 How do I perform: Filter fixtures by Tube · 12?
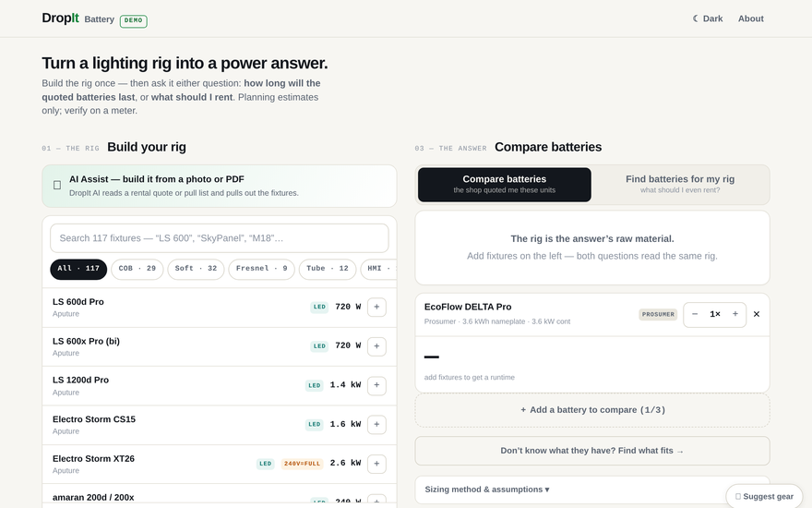[328, 269]
